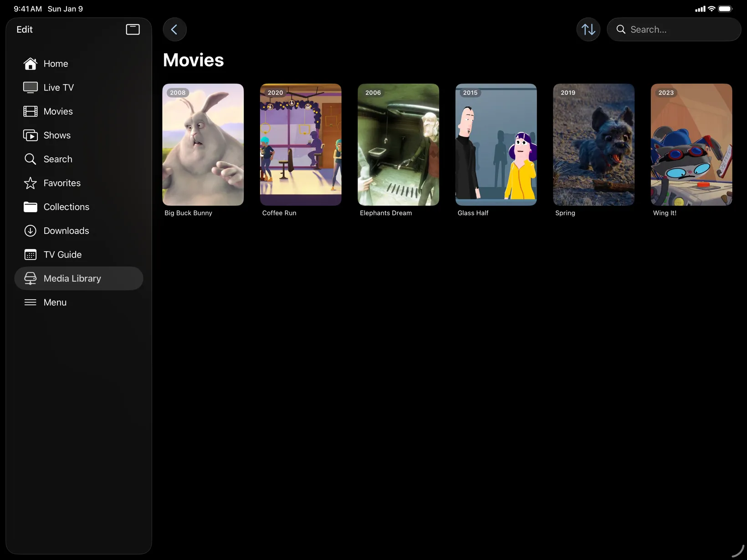The width and height of the screenshot is (747, 560).
Task: Click the 2008 year badge
Action: [x=178, y=92]
